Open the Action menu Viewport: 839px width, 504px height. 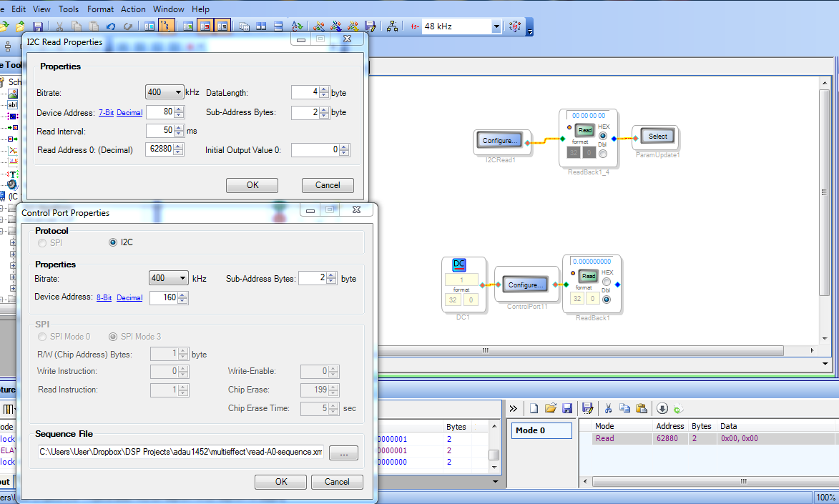(x=133, y=9)
